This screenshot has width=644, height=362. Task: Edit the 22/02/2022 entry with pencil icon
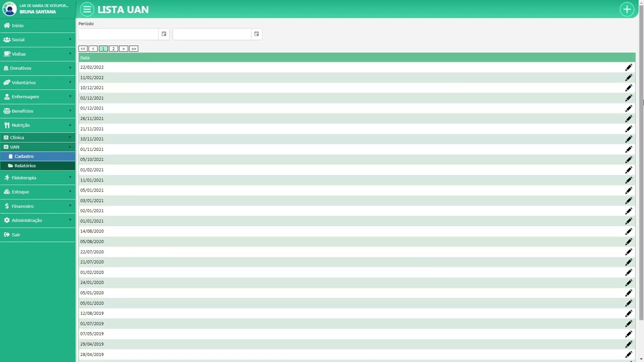[x=628, y=67]
